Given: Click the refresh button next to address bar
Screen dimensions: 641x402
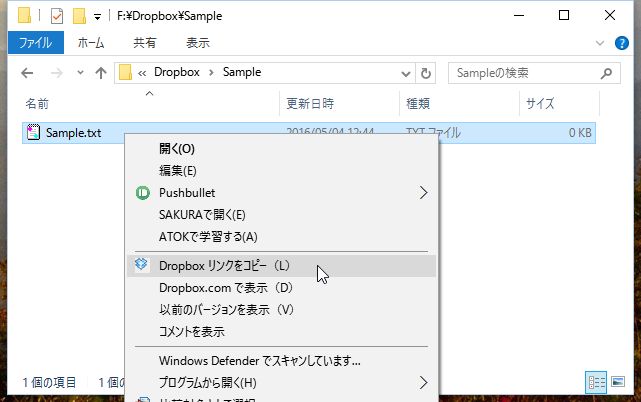Looking at the screenshot, I should [x=426, y=73].
